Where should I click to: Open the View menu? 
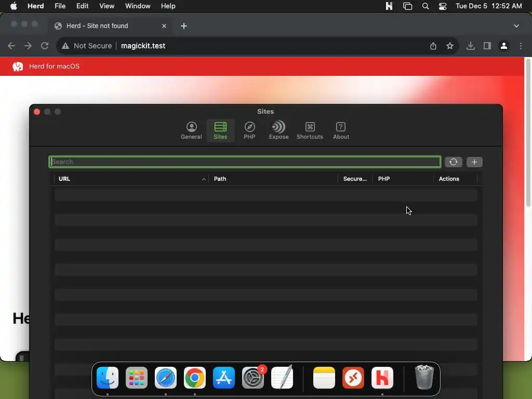pos(107,6)
